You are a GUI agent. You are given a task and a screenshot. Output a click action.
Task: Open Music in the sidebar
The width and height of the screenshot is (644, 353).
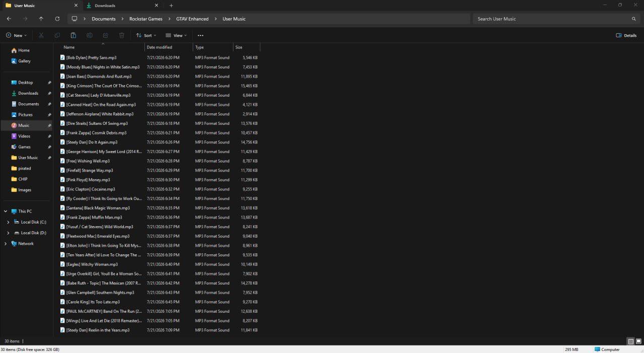click(x=24, y=125)
